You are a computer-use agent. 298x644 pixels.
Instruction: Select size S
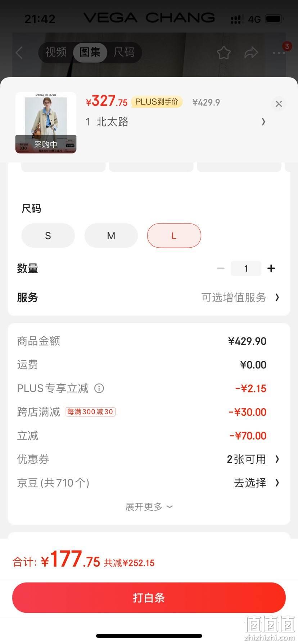pyautogui.click(x=48, y=235)
